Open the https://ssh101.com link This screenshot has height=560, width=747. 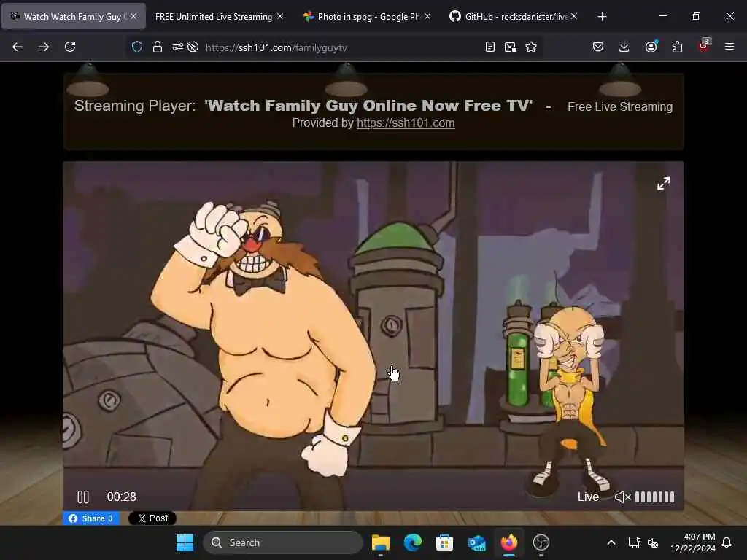click(406, 122)
